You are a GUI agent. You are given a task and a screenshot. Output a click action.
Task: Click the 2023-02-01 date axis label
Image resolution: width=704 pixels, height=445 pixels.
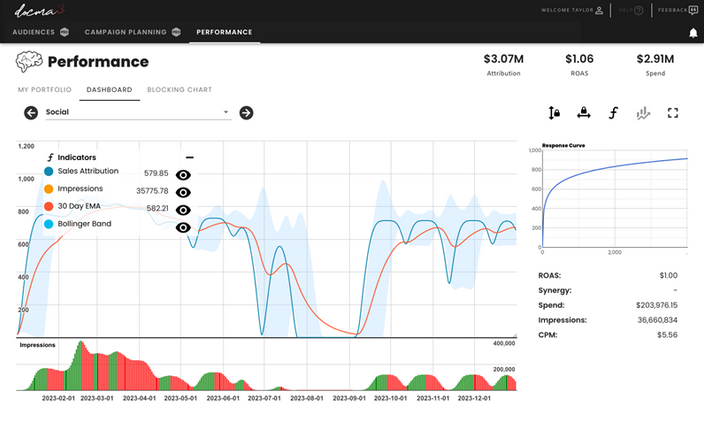click(x=58, y=398)
